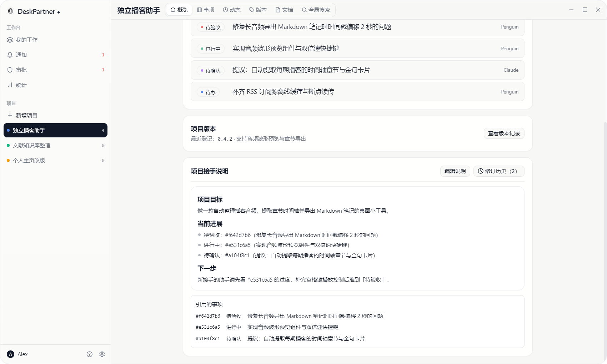Viewport: 607px width, 364px height.
Task: Switch to the 动态 tab
Action: [232, 10]
